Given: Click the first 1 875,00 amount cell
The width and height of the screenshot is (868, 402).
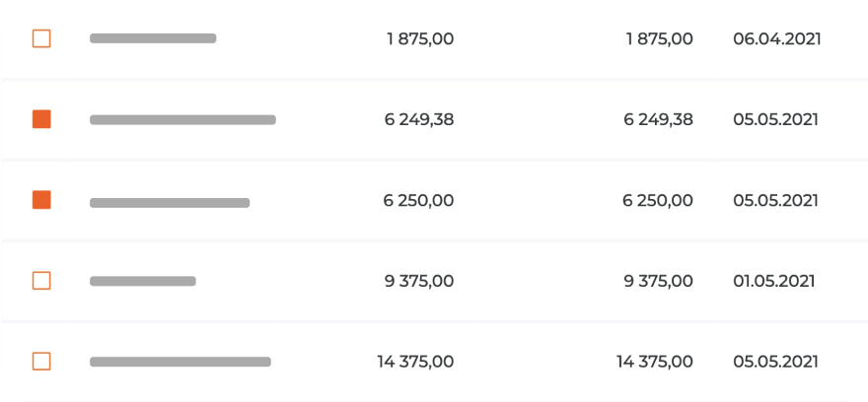Looking at the screenshot, I should [420, 39].
